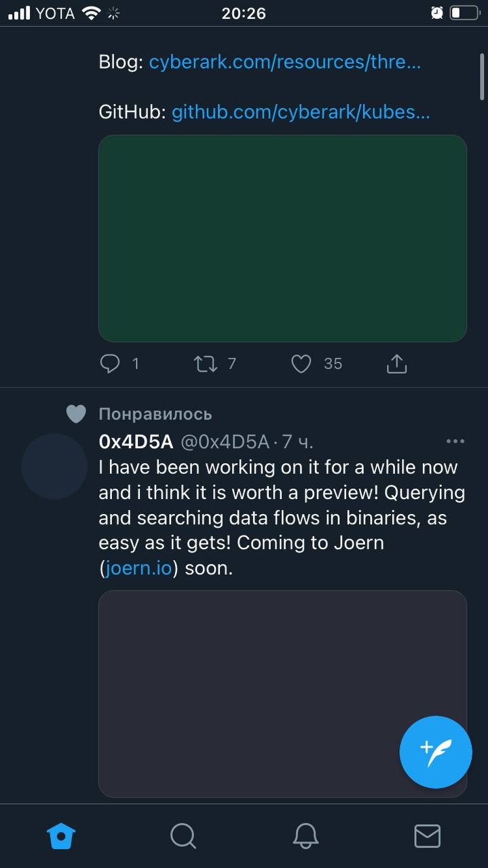Open the share icon under the CyberArk tweet

click(x=396, y=364)
